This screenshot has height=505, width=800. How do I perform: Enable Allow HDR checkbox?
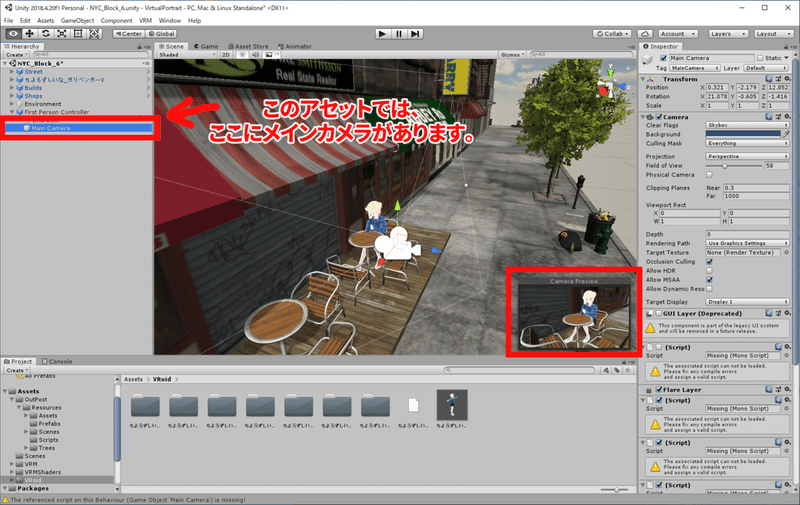(709, 271)
